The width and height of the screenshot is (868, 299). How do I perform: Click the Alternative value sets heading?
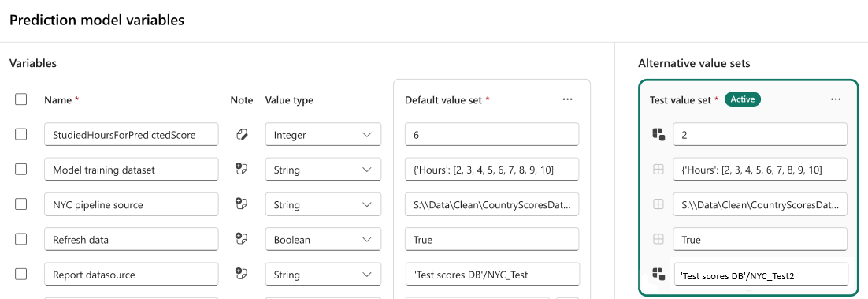[694, 63]
